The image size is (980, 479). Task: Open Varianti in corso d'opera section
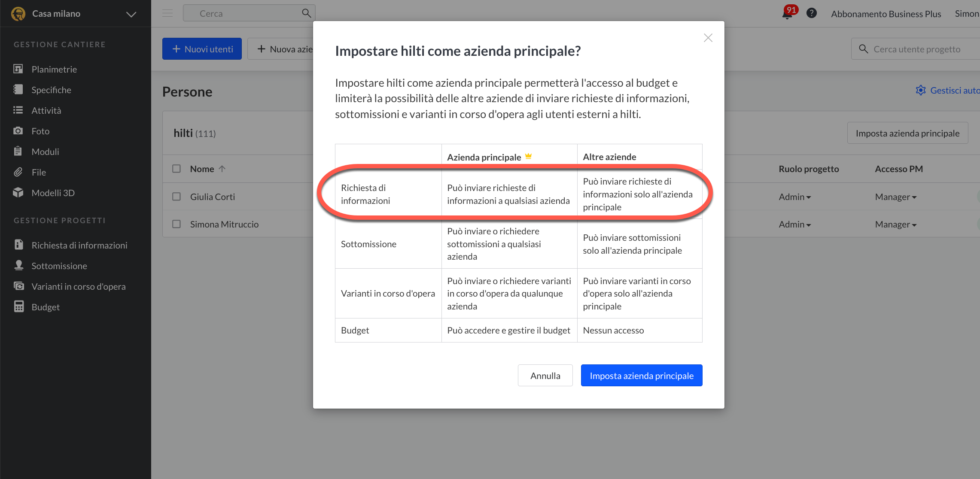point(78,286)
